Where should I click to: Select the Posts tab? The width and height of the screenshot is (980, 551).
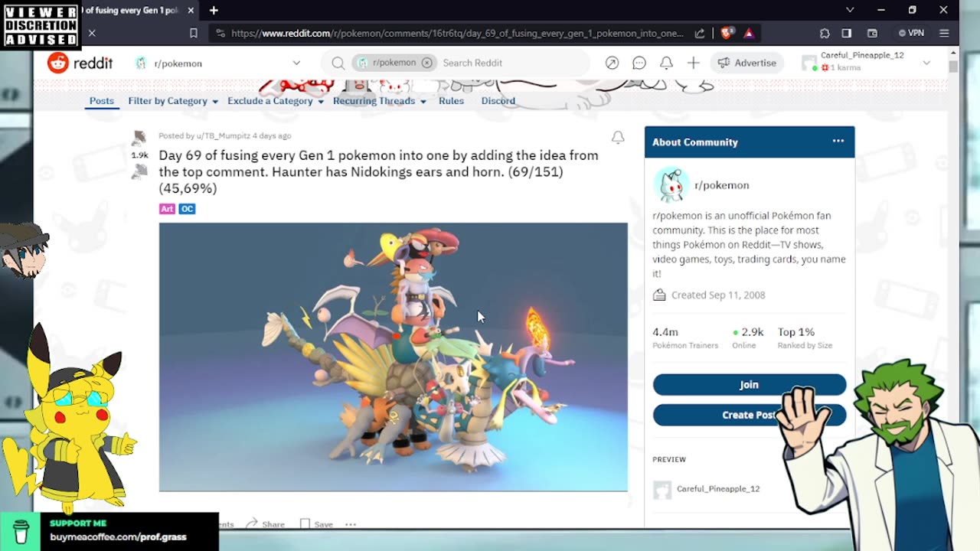tap(101, 101)
